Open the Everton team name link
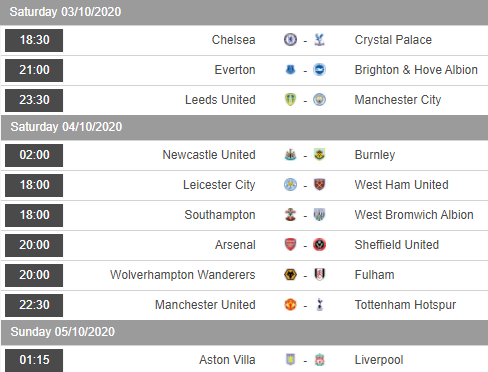 [235, 70]
